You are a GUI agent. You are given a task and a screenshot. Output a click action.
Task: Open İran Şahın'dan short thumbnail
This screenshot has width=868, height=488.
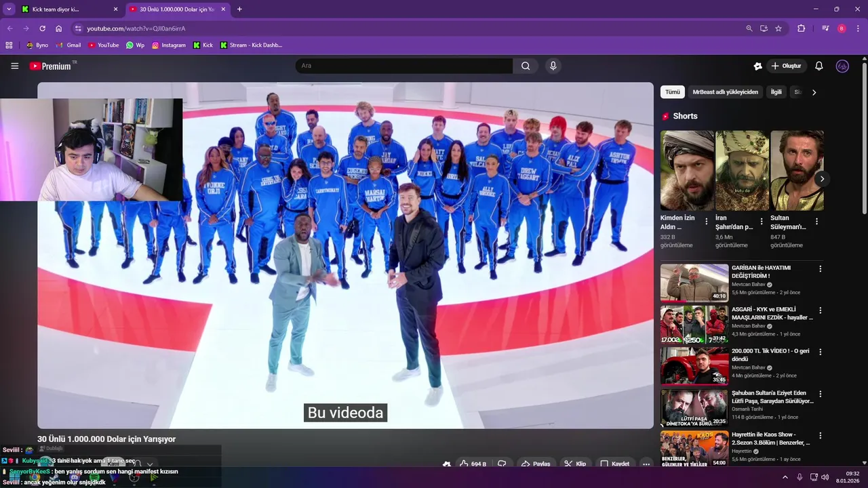742,171
